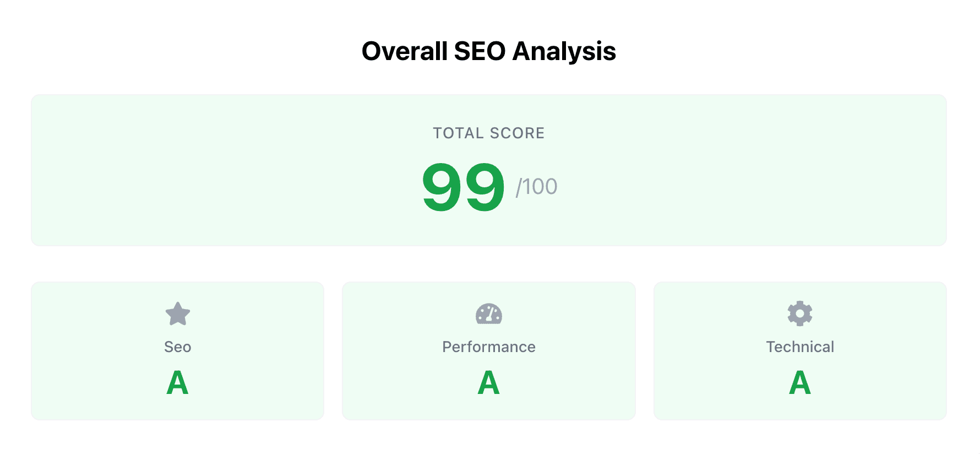
Task: Select the Performance label text
Action: pos(488,347)
